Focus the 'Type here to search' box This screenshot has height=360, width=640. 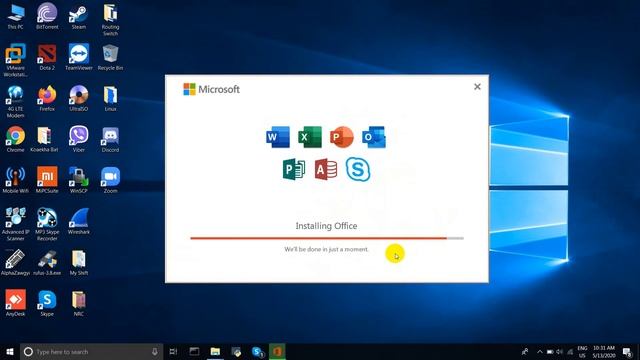pyautogui.click(x=91, y=351)
